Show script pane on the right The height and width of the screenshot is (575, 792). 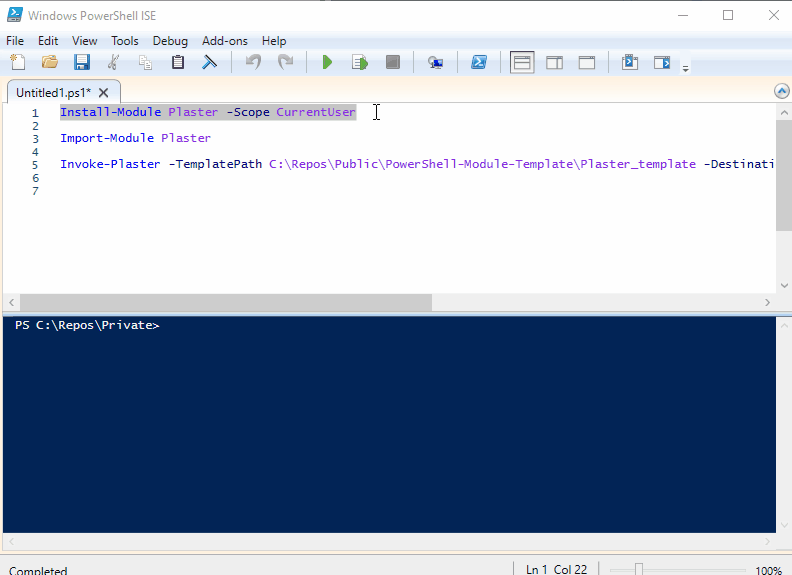554,62
